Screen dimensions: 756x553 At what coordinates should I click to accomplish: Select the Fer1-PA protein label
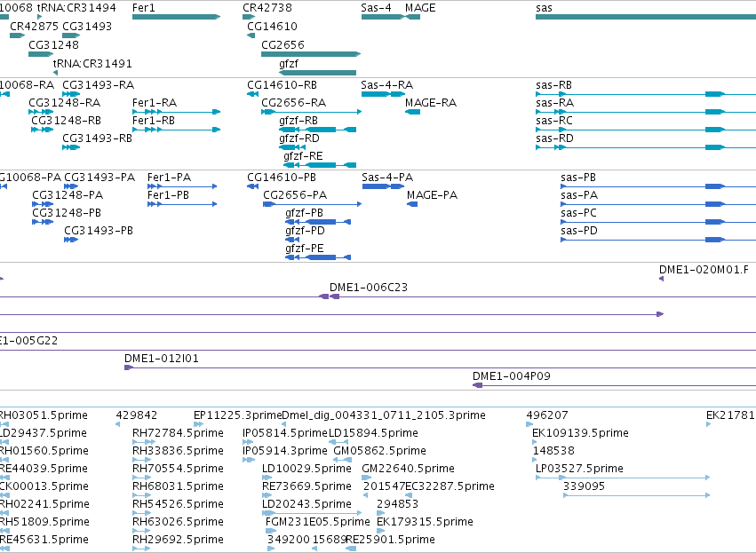point(169,178)
